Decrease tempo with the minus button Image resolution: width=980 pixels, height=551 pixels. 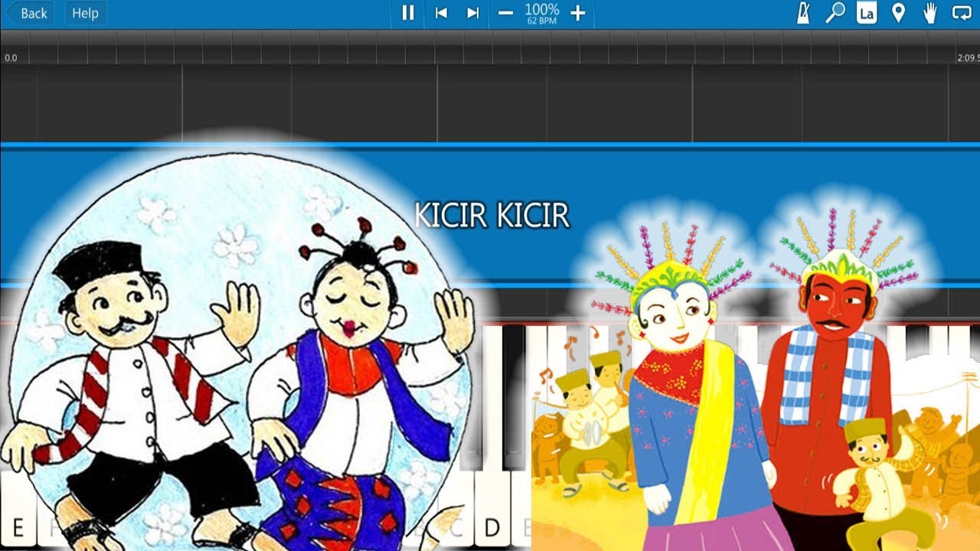click(x=505, y=13)
